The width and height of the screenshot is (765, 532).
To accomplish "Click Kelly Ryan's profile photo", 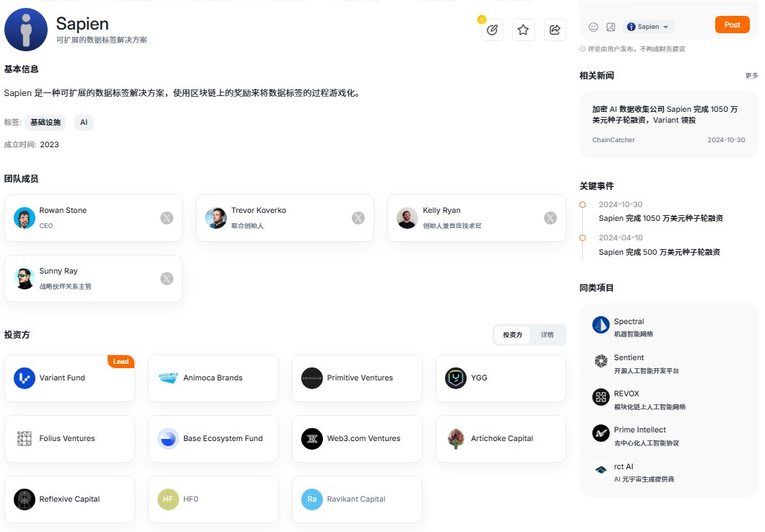I will (x=407, y=218).
